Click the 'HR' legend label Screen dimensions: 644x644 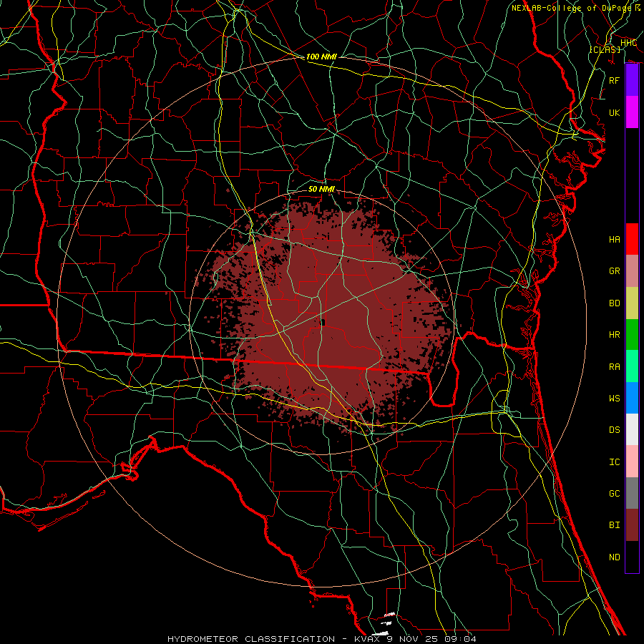point(615,335)
